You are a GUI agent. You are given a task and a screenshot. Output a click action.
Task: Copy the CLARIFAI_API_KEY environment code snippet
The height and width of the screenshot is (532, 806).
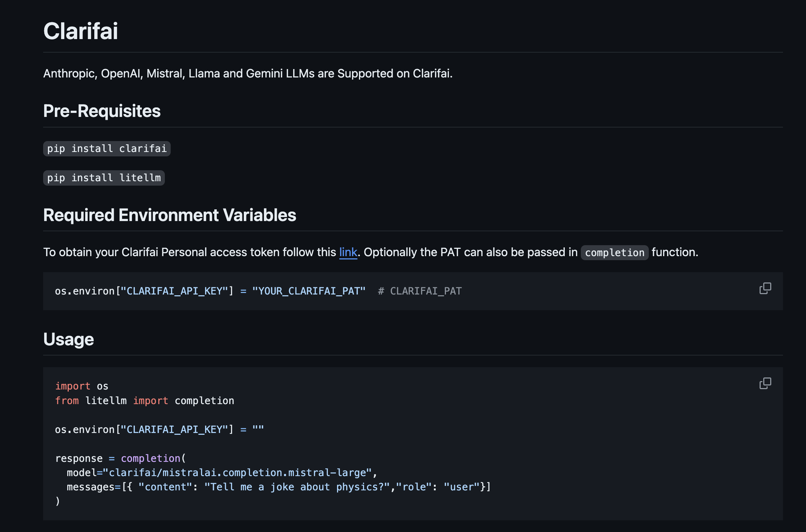pos(765,288)
